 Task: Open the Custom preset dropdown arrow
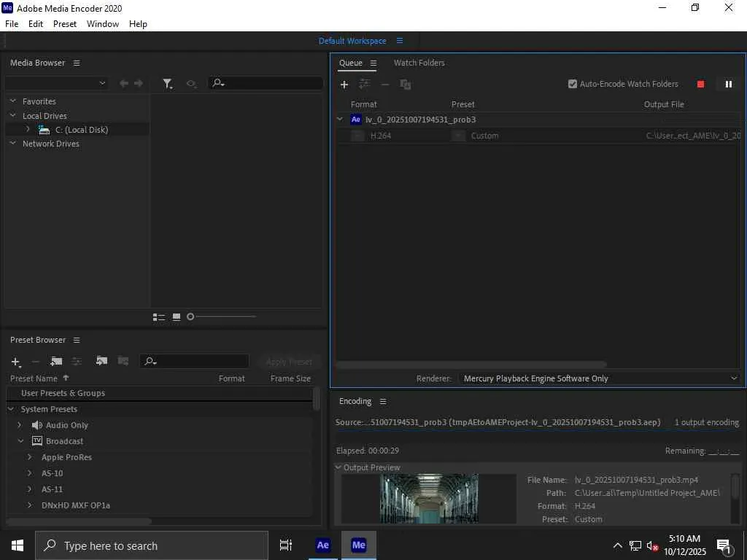tap(458, 136)
